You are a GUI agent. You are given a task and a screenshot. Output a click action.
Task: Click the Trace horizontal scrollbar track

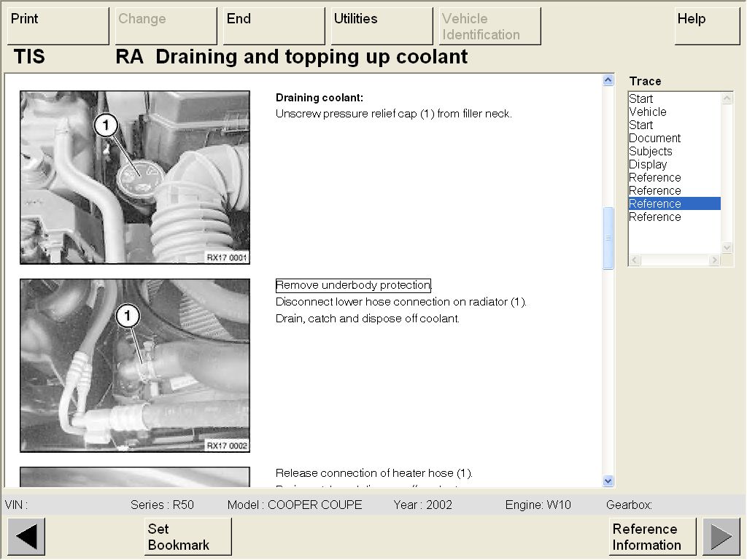point(674,260)
